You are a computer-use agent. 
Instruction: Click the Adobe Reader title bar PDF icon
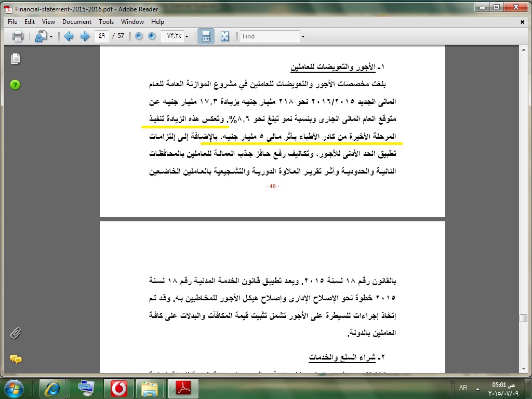(8, 9)
